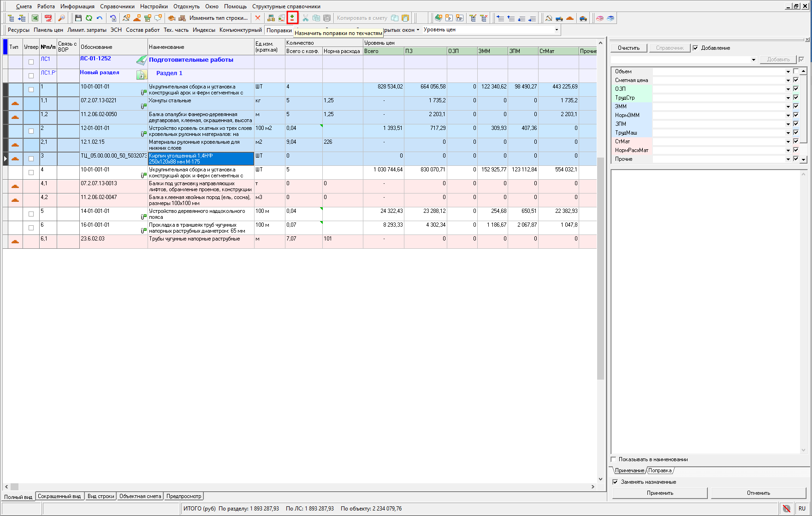Click the blue undo arrow icon
The width and height of the screenshot is (812, 516).
99,18
